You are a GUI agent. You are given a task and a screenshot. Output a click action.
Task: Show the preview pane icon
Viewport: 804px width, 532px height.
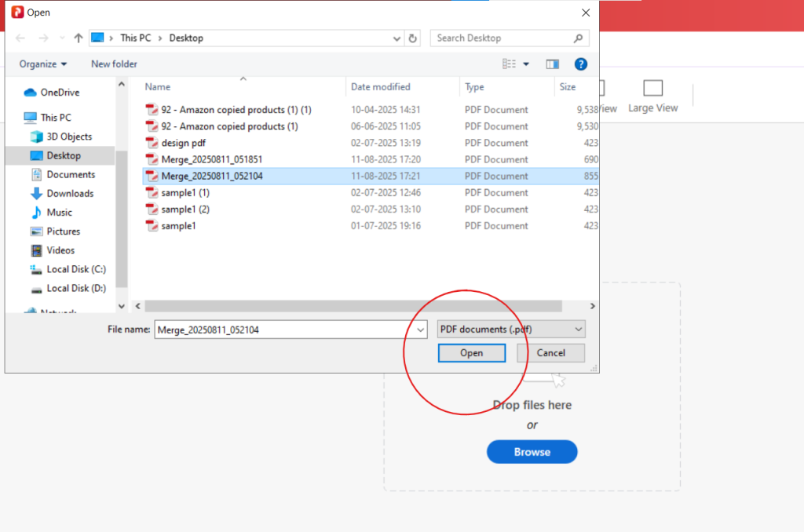point(552,64)
